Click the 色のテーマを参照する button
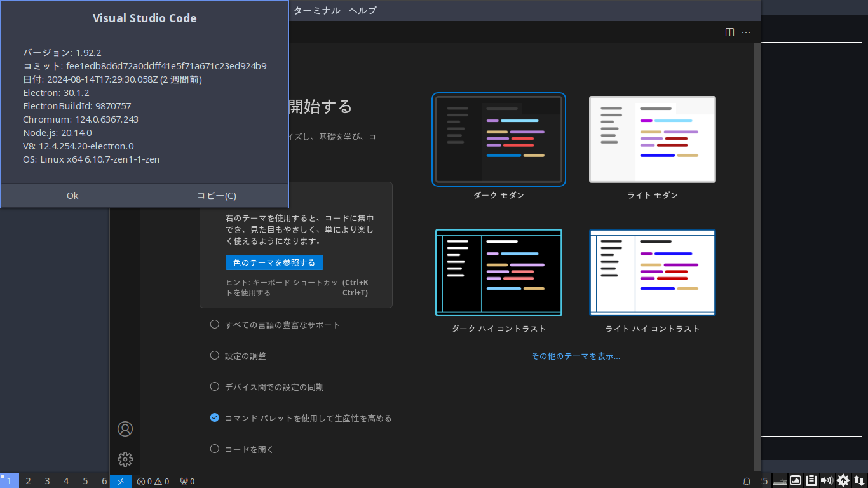Screen dimensions: 868x488 275,262
